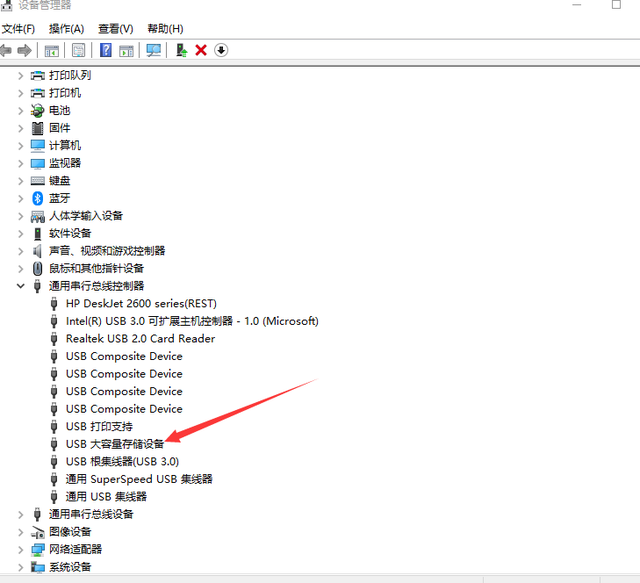Click the monitor icon next to 监视器
This screenshot has height=583, width=640.
tap(38, 164)
